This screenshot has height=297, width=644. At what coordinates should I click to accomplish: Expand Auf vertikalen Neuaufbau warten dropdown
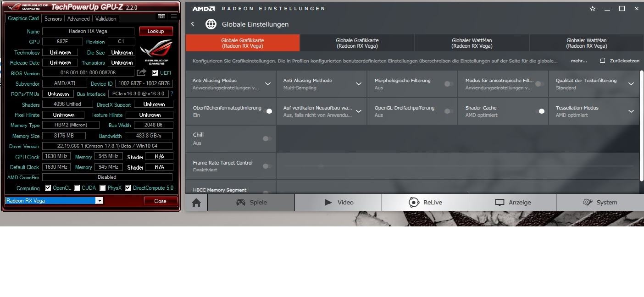(359, 111)
